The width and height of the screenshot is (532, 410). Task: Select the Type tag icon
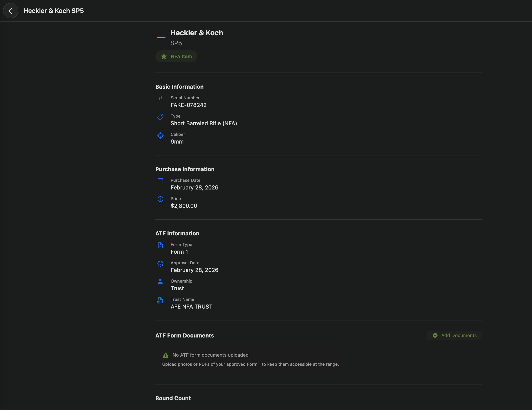[x=160, y=117]
